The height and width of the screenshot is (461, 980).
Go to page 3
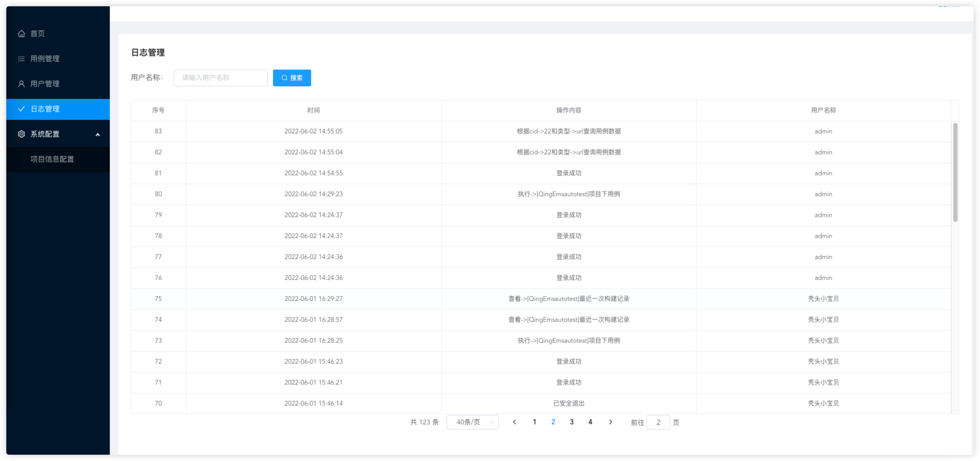pos(572,422)
